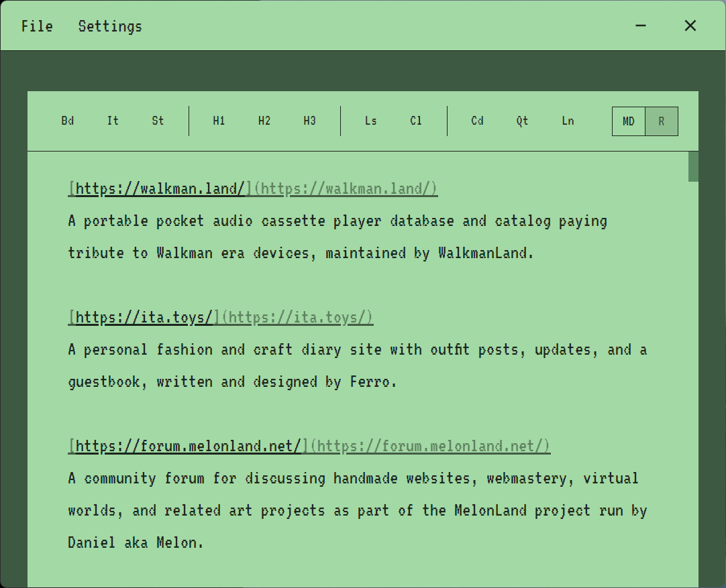
Task: Click the line 'A community forum for discussing'
Action: click(x=354, y=478)
